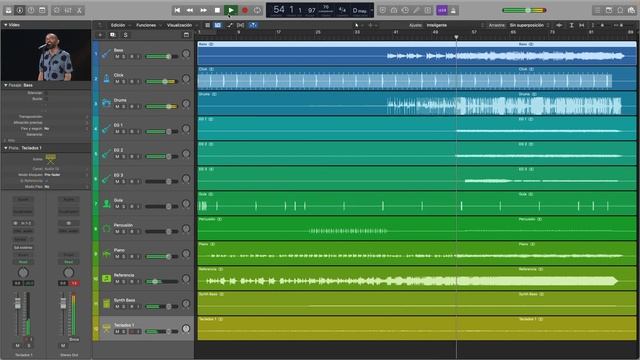
Task: Open the Browsers media button
Action: pyautogui.click(x=631, y=10)
